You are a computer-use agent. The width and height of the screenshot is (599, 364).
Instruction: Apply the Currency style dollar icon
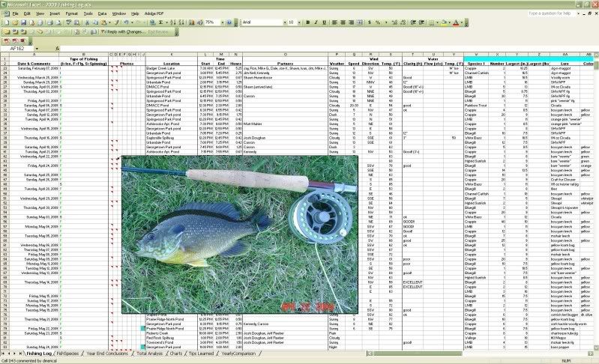pyautogui.click(x=370, y=22)
